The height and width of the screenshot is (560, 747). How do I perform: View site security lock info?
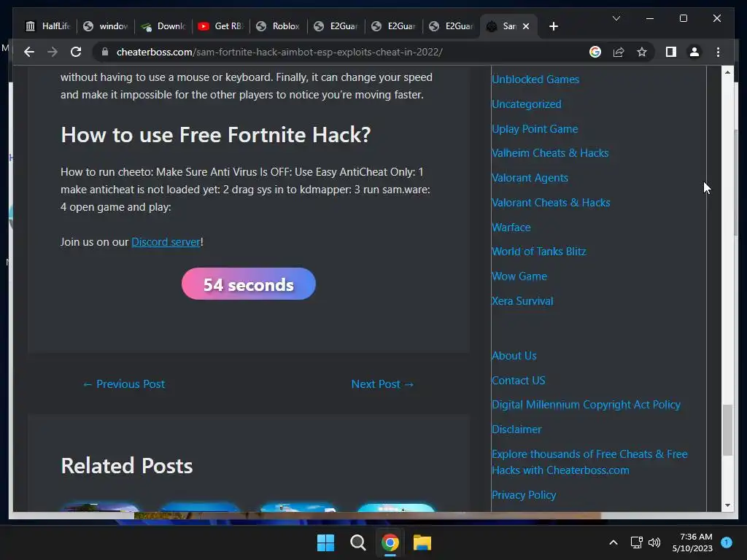105,52
